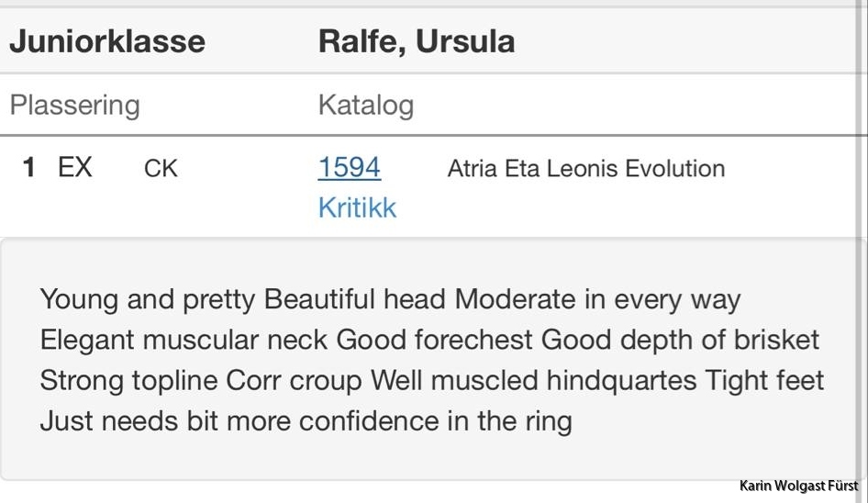The height and width of the screenshot is (503, 868).
Task: Select the Juniorklasse class heading
Action: point(107,41)
